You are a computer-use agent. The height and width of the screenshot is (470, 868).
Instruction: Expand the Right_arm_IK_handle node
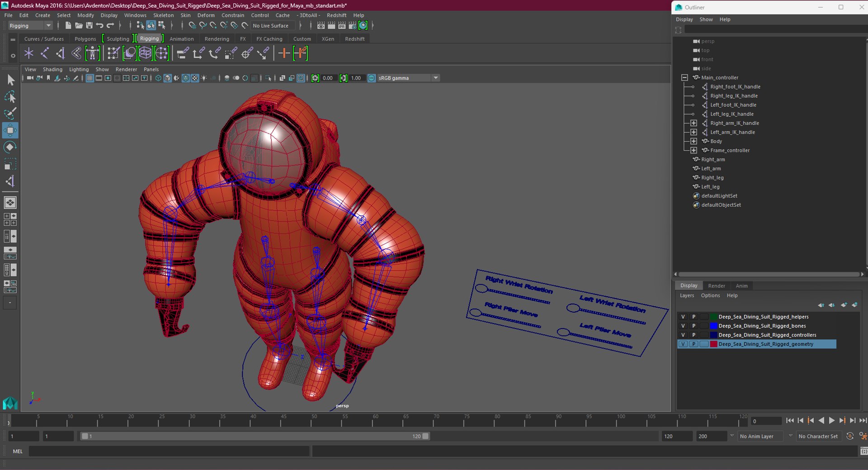[x=693, y=123]
